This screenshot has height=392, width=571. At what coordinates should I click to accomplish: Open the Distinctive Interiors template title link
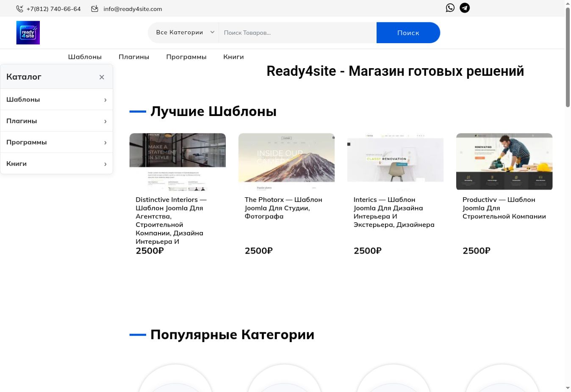(171, 221)
